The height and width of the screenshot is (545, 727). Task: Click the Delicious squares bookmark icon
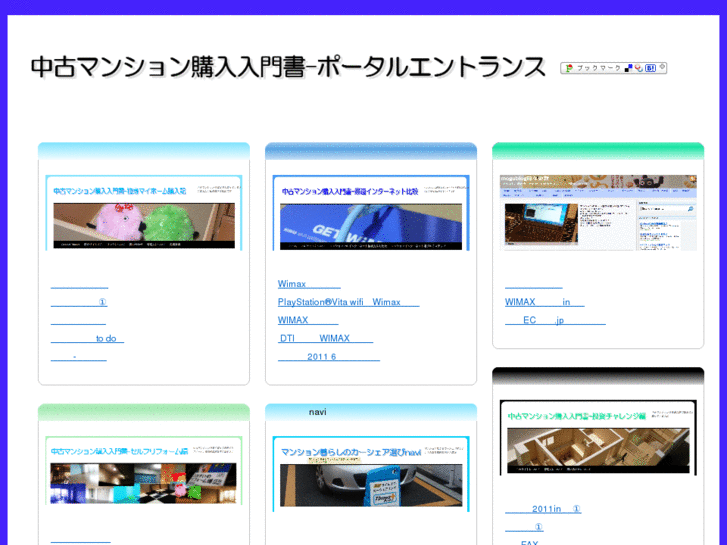coord(628,68)
